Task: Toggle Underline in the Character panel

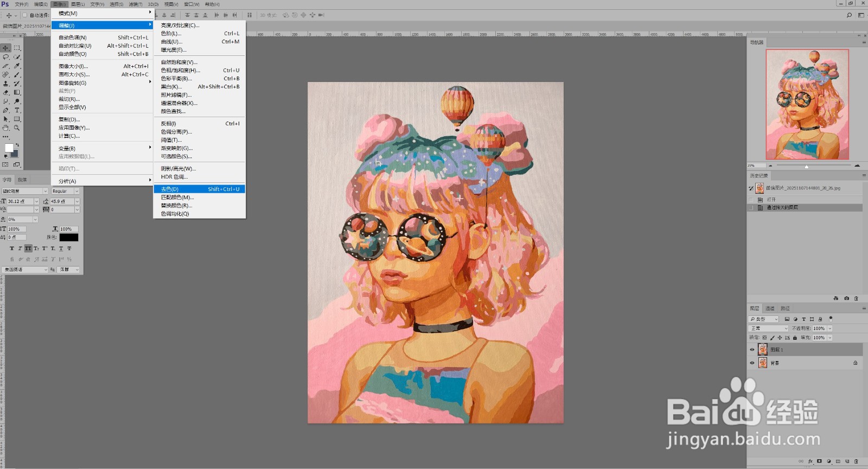Action: (x=61, y=248)
